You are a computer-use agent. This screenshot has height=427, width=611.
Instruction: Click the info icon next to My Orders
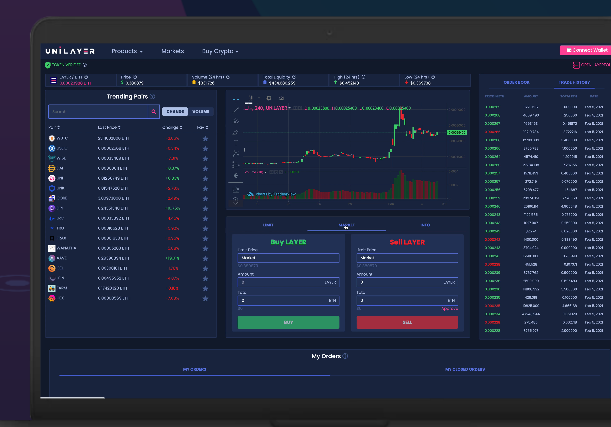coord(345,356)
